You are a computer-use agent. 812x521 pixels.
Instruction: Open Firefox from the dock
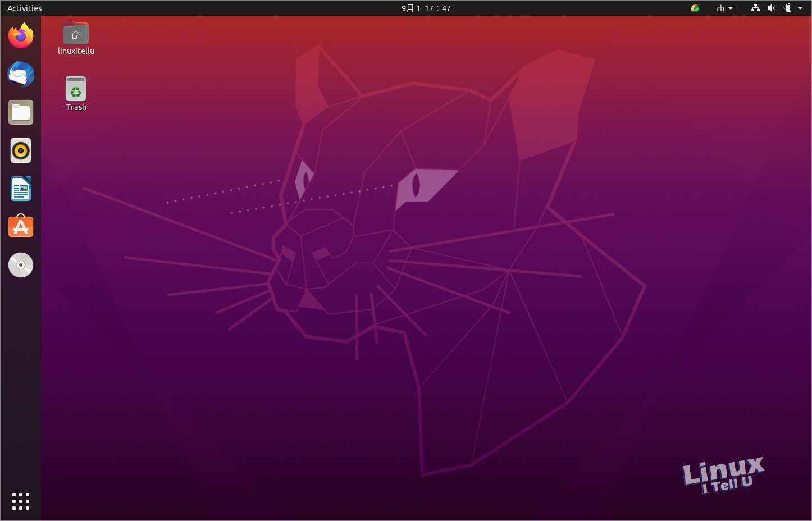[x=21, y=36]
